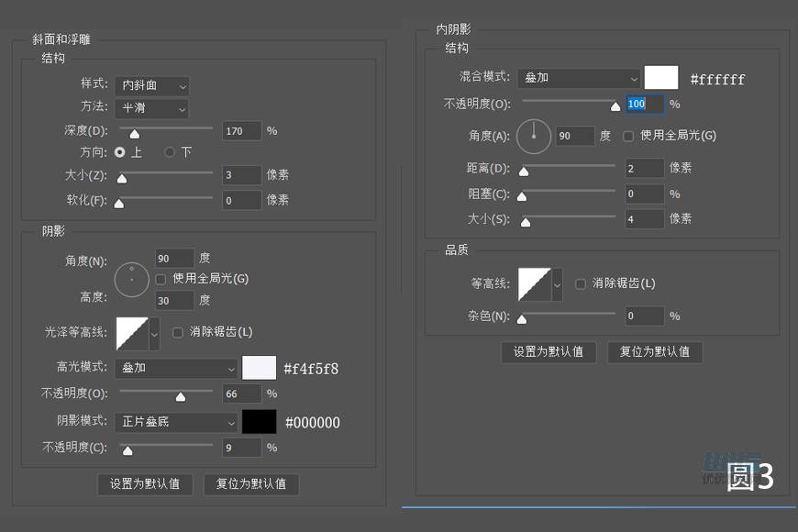The width and height of the screenshot is (798, 532).
Task: Open the 样式 dropdown showing 内斜面
Action: (x=151, y=85)
